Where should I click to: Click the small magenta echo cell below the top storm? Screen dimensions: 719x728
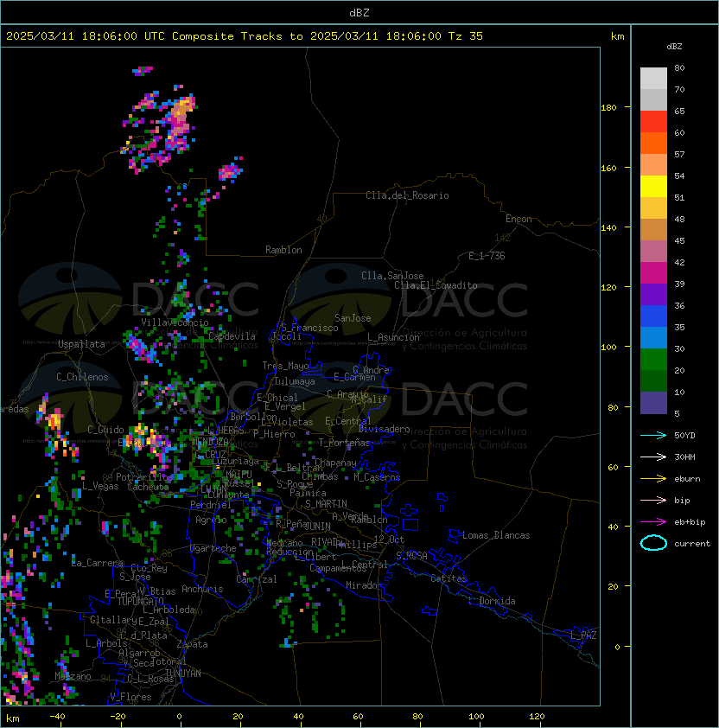tap(230, 171)
